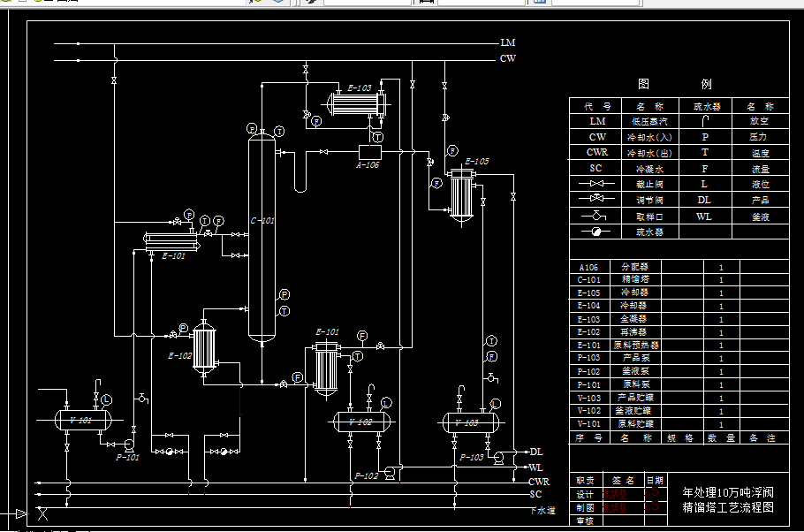Click the V-101 feed tank vessel

[x=83, y=420]
